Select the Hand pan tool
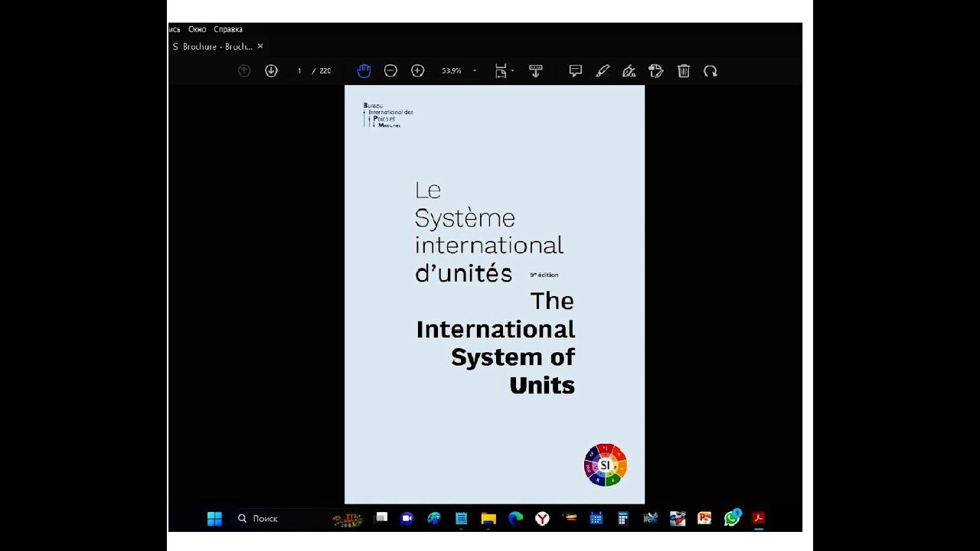 click(x=364, y=70)
